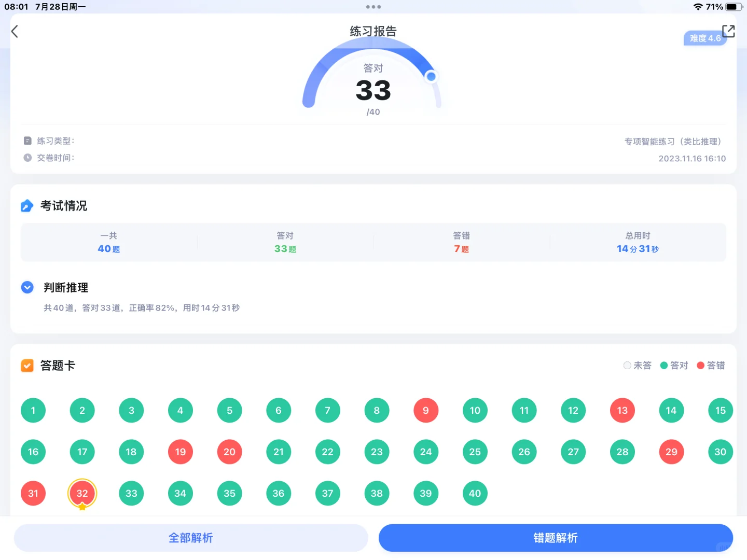Toggle the green 答对 legend filter
This screenshot has width=747, height=560.
tap(674, 365)
